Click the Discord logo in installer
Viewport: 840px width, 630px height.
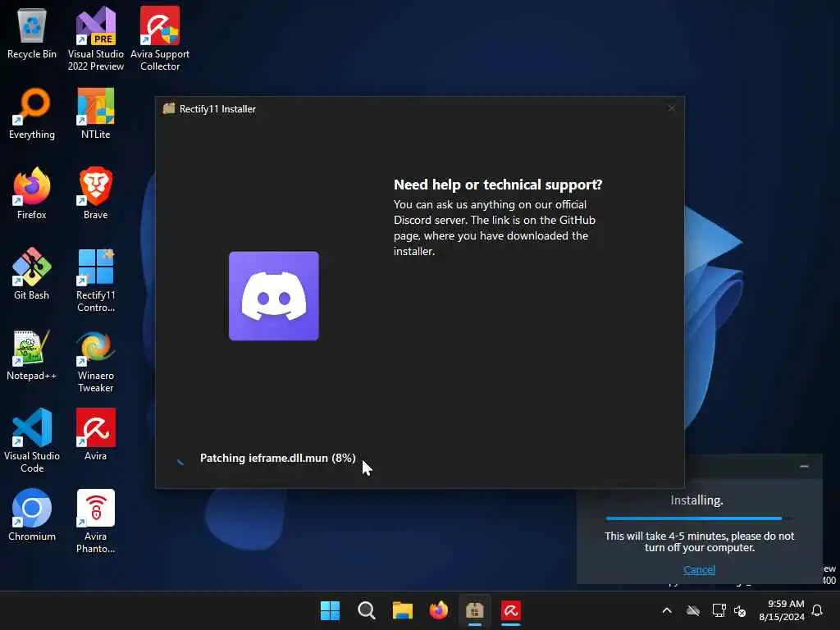click(x=274, y=295)
